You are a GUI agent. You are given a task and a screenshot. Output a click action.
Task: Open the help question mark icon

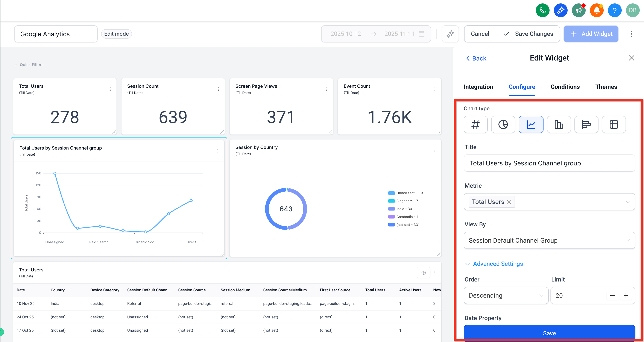click(615, 10)
